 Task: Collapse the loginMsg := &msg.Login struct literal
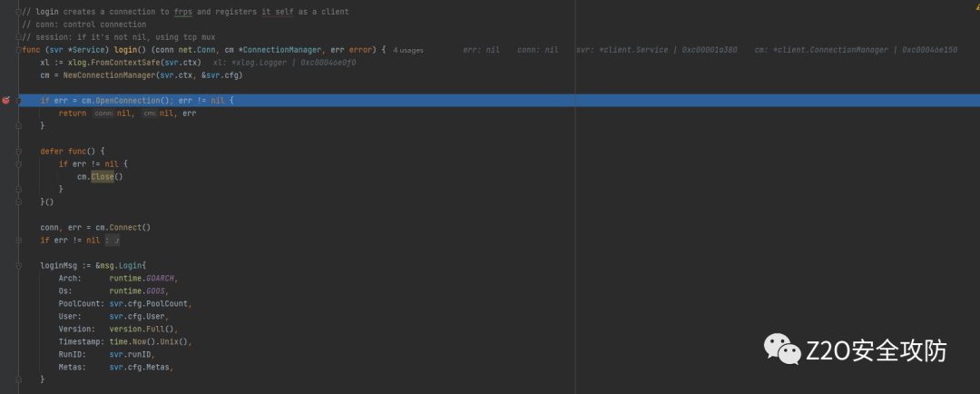19,265
